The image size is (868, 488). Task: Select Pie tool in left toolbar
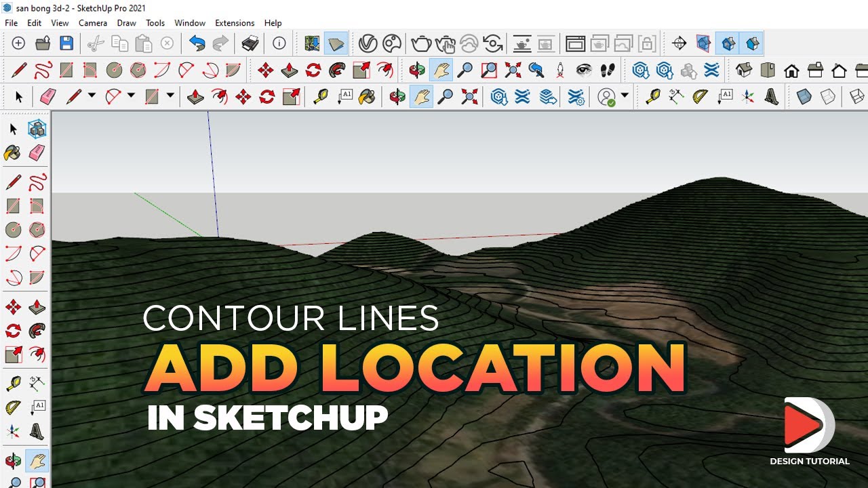click(x=37, y=278)
